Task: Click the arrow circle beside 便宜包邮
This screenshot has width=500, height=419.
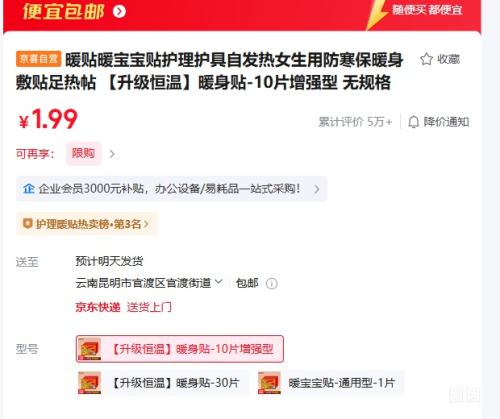Action: (x=119, y=12)
